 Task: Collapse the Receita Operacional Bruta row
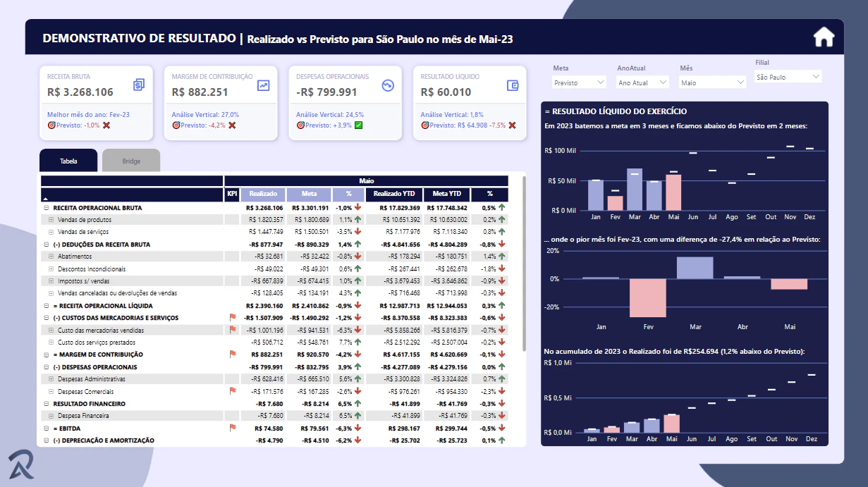click(x=47, y=208)
